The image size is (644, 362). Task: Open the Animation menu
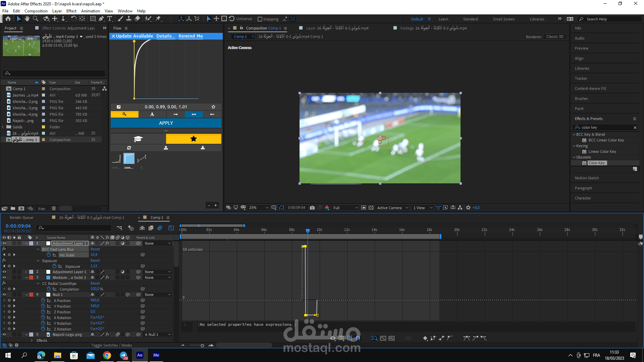pyautogui.click(x=90, y=11)
